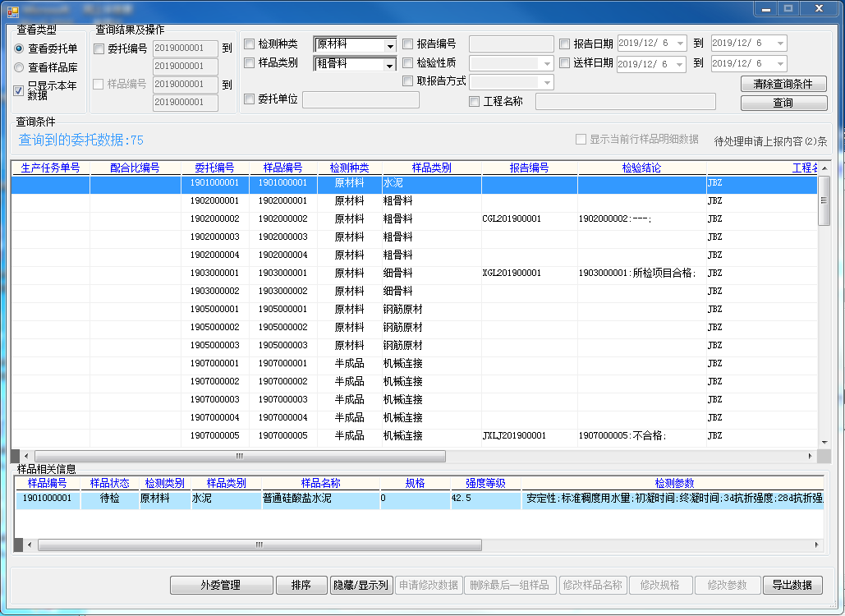The width and height of the screenshot is (845, 616).
Task: Select row with 委托编号 1903000001
Action: [214, 273]
